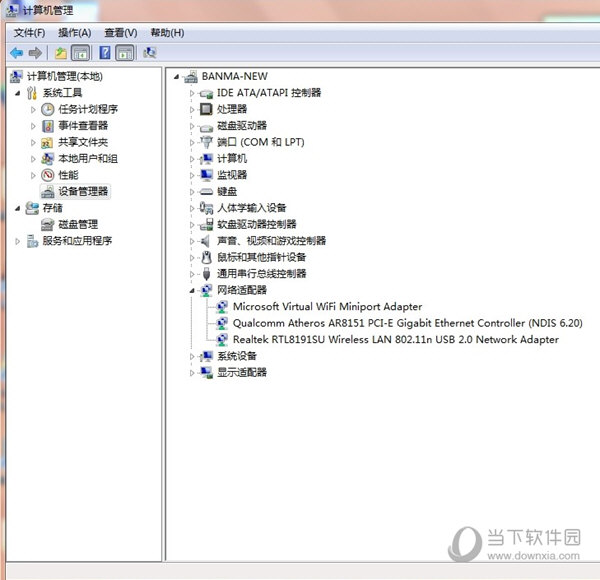Open the 帮助(H) menu

pos(167,33)
